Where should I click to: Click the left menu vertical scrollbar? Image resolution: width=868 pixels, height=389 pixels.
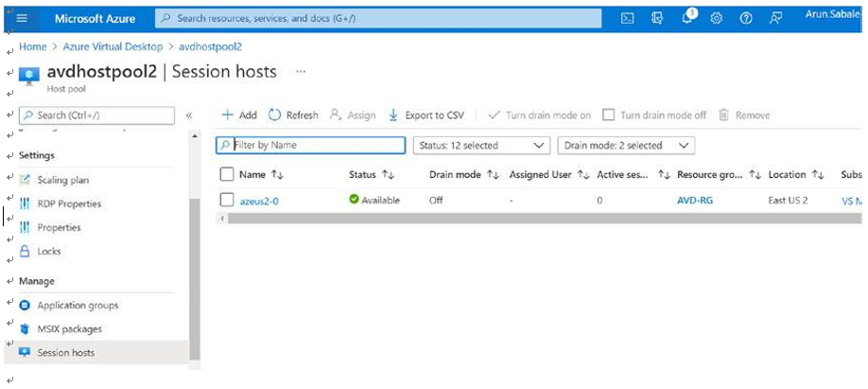click(194, 279)
